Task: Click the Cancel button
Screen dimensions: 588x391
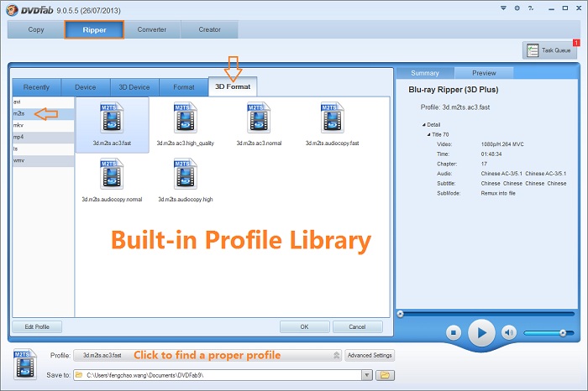Action: (x=357, y=326)
